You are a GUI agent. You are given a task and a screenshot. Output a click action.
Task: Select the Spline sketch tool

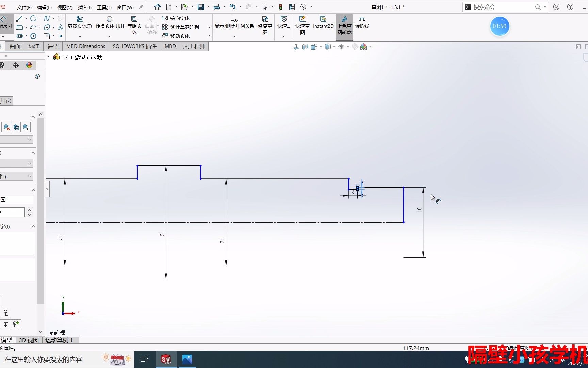47,18
